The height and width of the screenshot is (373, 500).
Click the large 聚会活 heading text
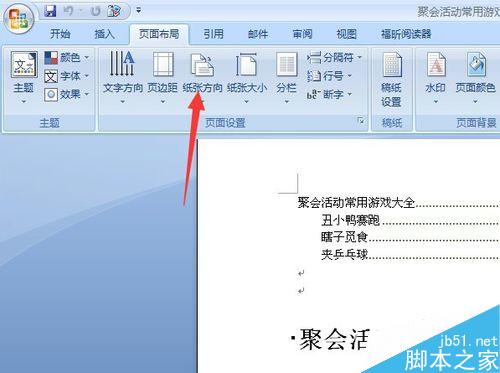pos(335,339)
